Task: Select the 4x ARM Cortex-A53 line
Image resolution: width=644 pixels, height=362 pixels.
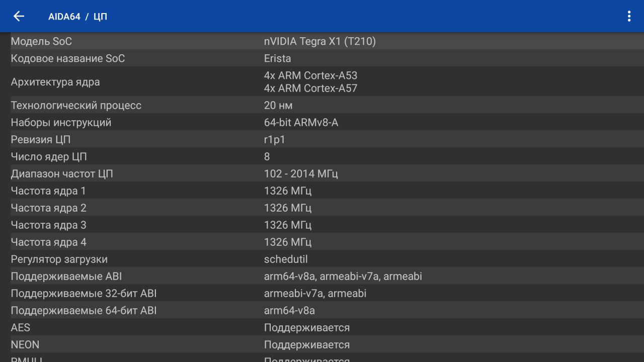Action: point(311,75)
